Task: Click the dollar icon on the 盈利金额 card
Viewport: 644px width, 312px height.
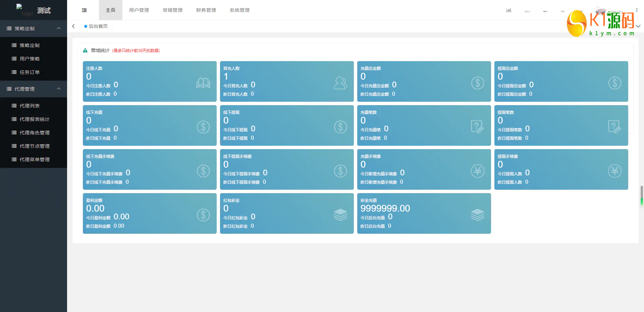Action: point(203,215)
